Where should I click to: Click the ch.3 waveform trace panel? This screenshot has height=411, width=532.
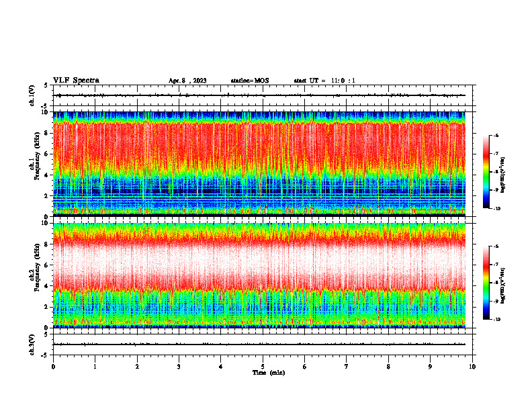pyautogui.click(x=263, y=345)
